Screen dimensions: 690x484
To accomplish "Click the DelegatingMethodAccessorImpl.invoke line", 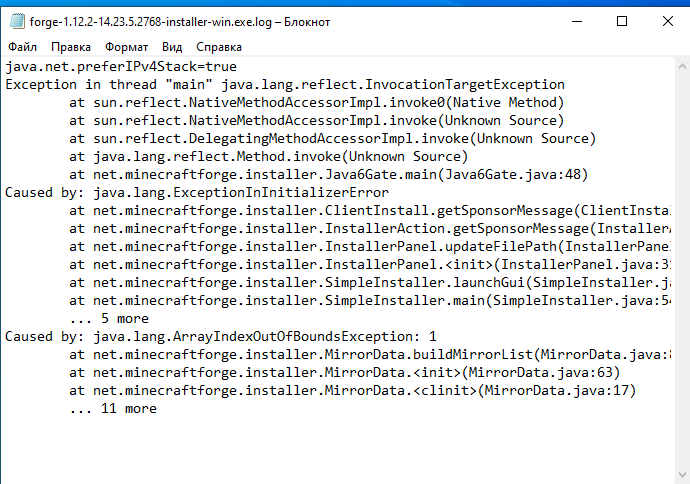I will coord(332,139).
